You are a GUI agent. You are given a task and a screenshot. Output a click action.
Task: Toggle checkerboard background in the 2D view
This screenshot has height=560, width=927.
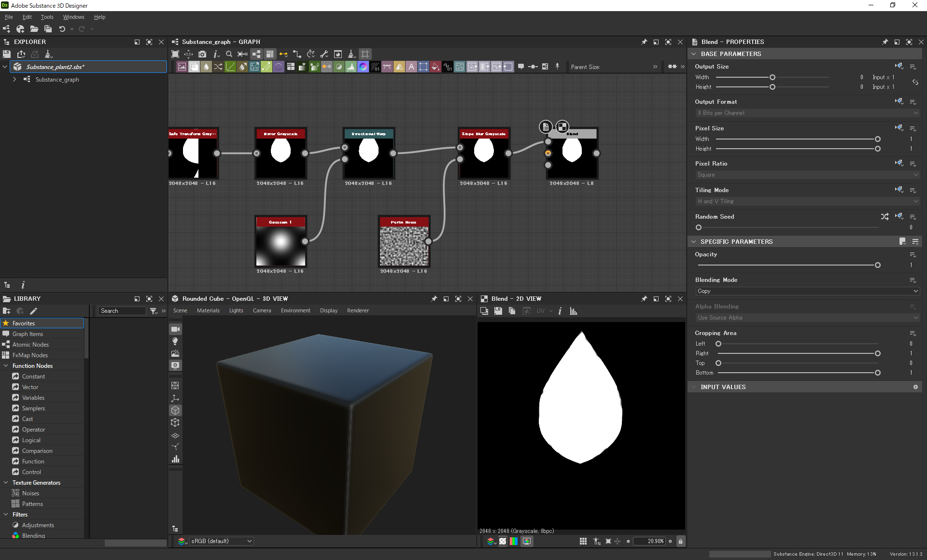[x=503, y=541]
